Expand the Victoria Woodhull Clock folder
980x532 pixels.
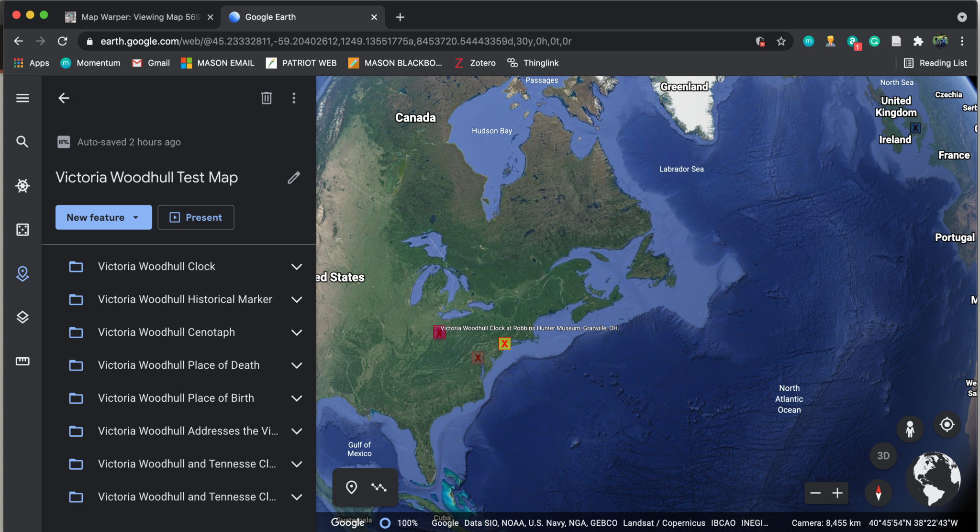pyautogui.click(x=295, y=266)
